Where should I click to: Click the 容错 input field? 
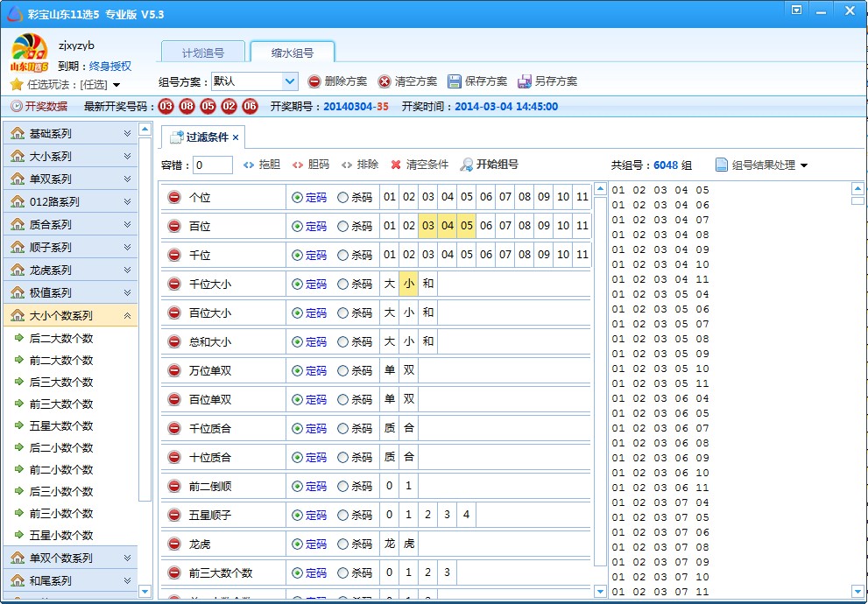point(213,165)
